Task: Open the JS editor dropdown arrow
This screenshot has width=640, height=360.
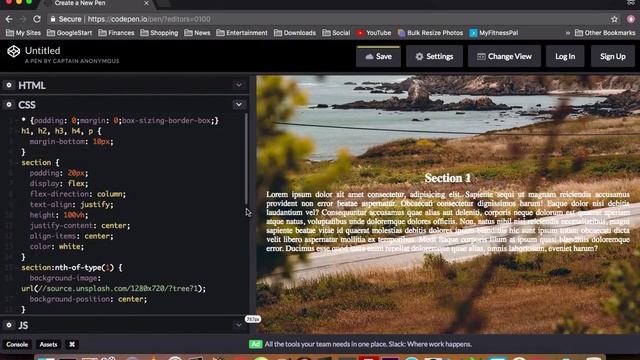Action: coord(239,325)
